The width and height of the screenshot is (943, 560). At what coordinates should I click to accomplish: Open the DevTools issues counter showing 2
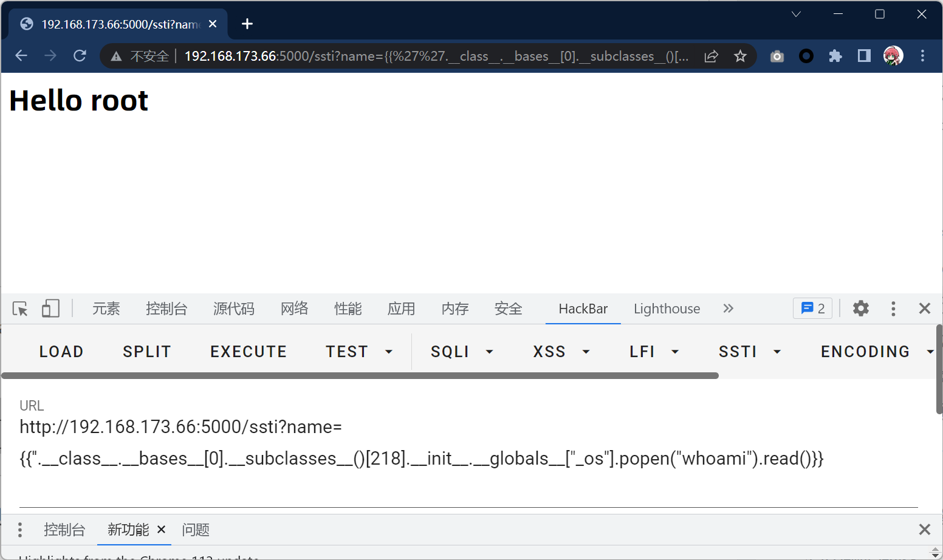click(812, 309)
